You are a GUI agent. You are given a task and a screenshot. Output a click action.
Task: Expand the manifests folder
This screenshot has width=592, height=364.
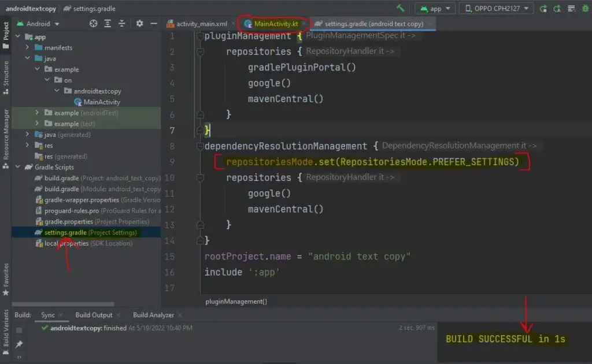(x=27, y=47)
